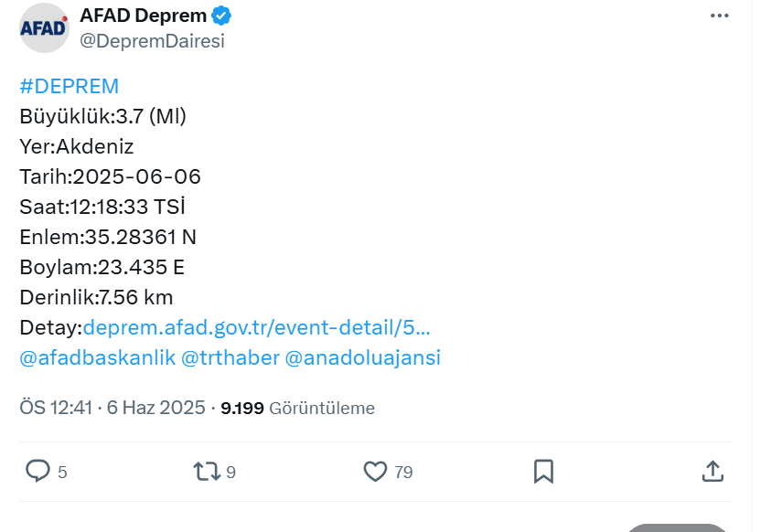Open the 9.199 Görüntüleme view count

tap(297, 408)
